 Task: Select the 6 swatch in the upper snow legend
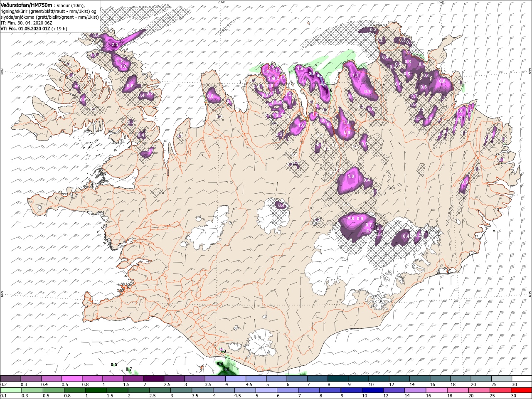pos(296,379)
